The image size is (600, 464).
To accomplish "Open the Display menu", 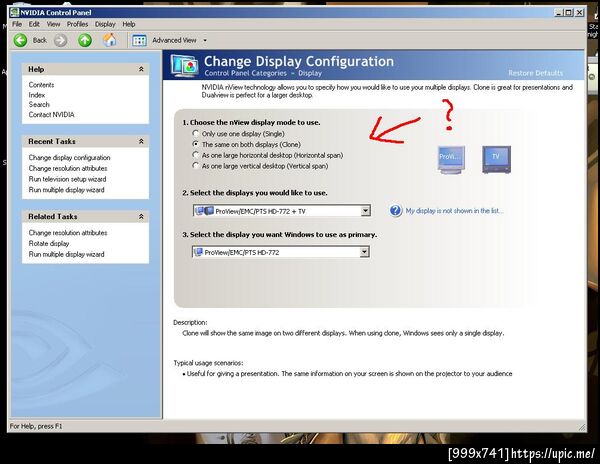I will 105,24.
